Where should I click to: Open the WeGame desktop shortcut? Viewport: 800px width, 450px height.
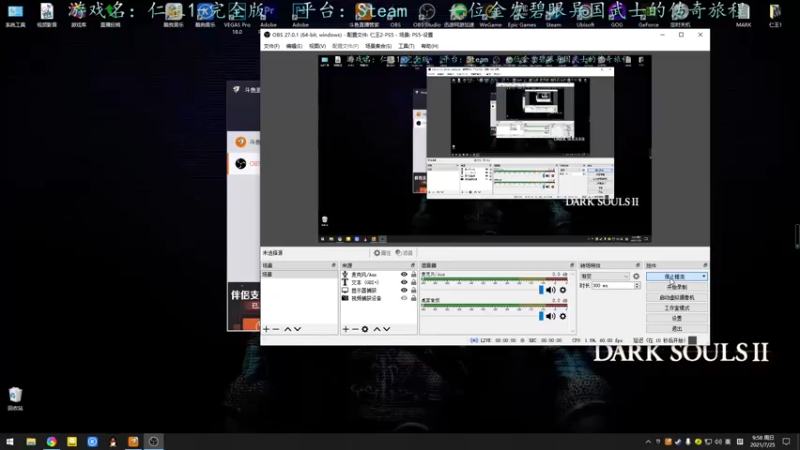click(x=490, y=14)
